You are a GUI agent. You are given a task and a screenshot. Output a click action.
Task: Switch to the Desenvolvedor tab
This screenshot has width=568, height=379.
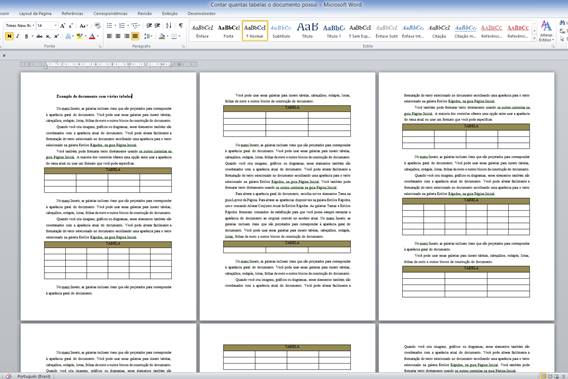tap(201, 13)
